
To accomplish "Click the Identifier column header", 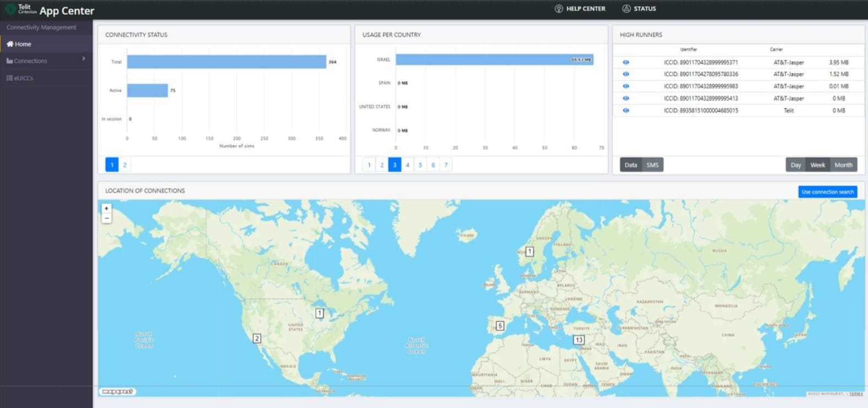I will pyautogui.click(x=689, y=49).
